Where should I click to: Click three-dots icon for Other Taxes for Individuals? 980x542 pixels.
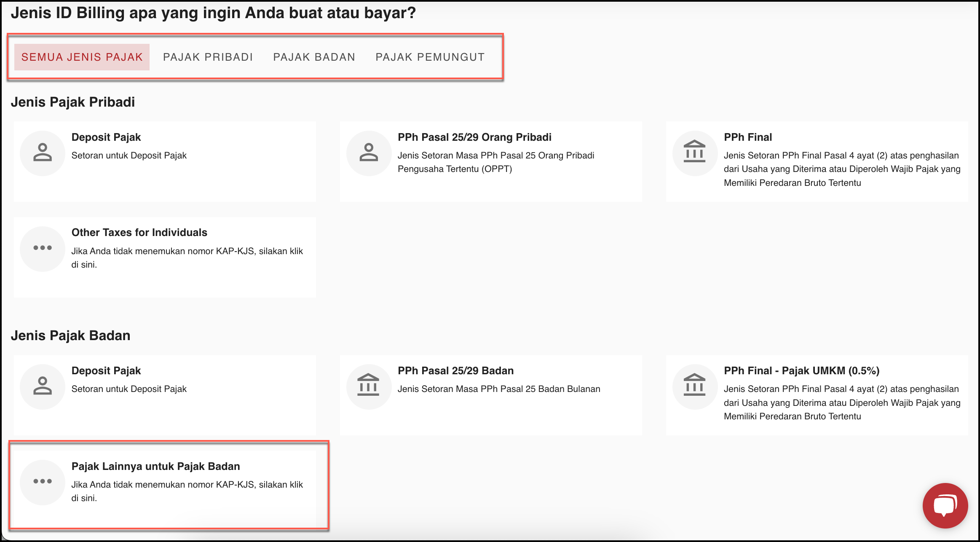click(43, 248)
